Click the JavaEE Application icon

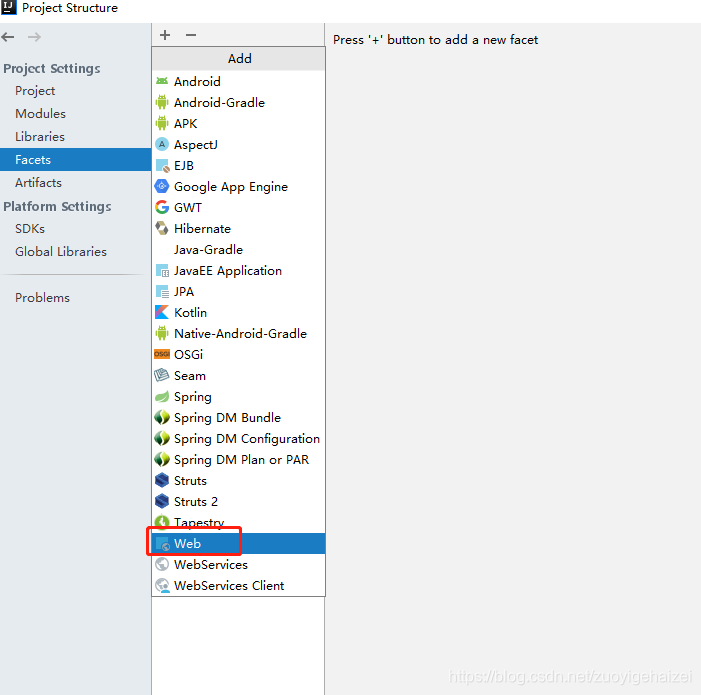[x=162, y=270]
